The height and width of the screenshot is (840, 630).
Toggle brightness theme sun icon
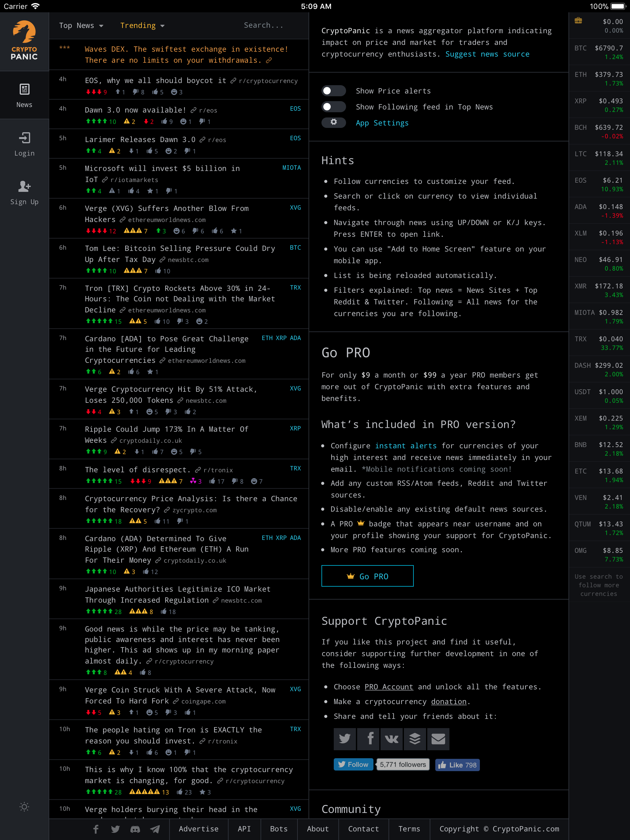24,806
